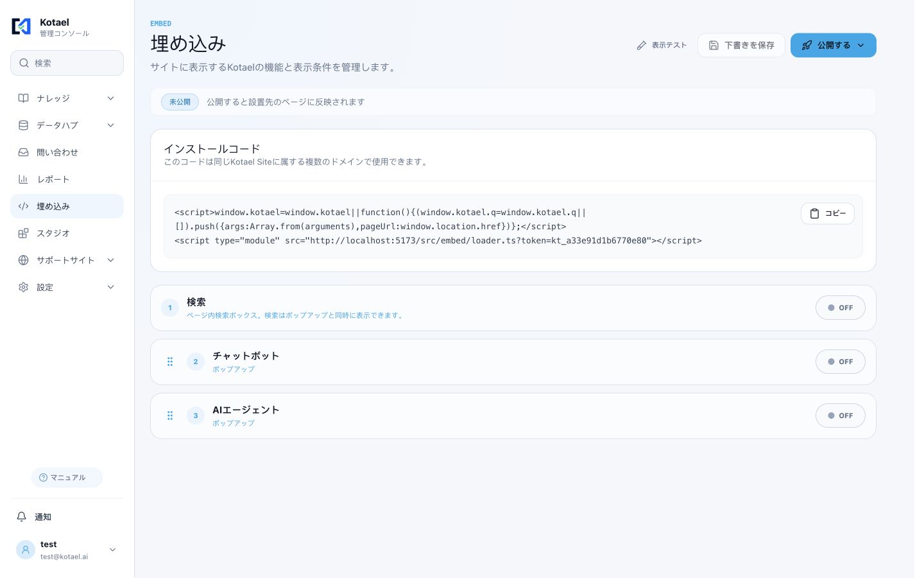The image size is (924, 578).
Task: Click the 埋め込み code brackets icon
Action: pos(23,206)
